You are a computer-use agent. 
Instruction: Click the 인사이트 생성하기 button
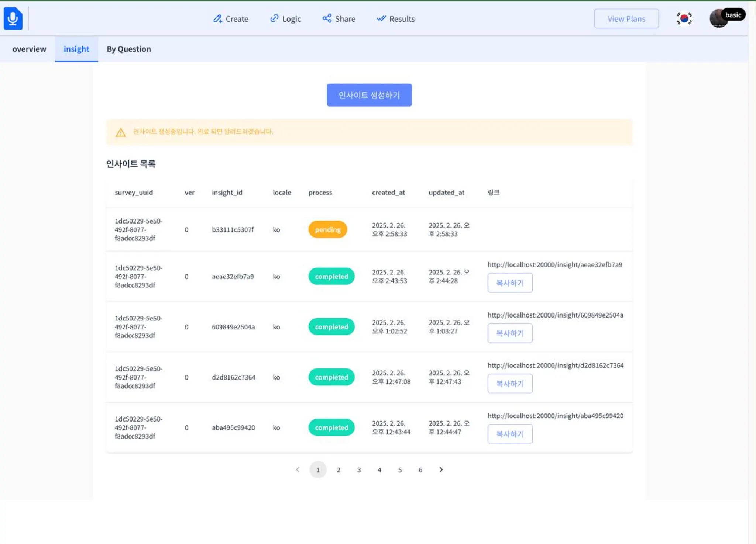[369, 95]
